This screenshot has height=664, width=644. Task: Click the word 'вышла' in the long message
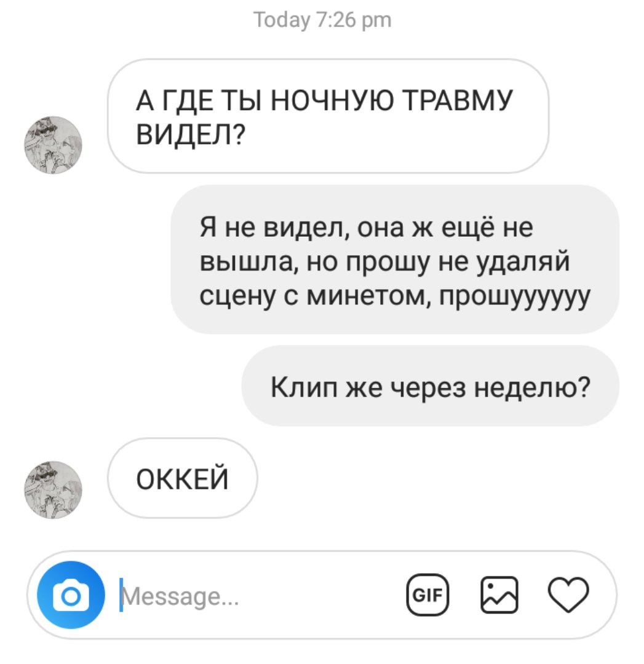[246, 261]
